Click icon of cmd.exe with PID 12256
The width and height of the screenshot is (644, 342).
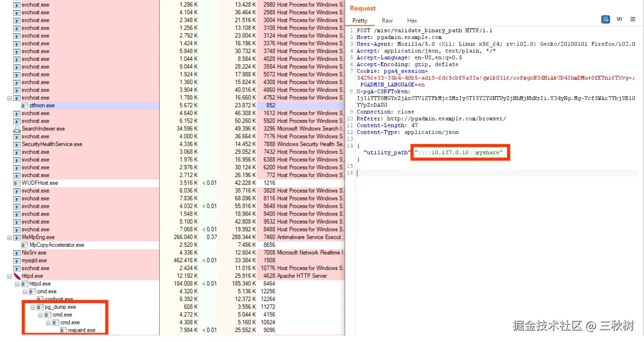tap(32, 291)
